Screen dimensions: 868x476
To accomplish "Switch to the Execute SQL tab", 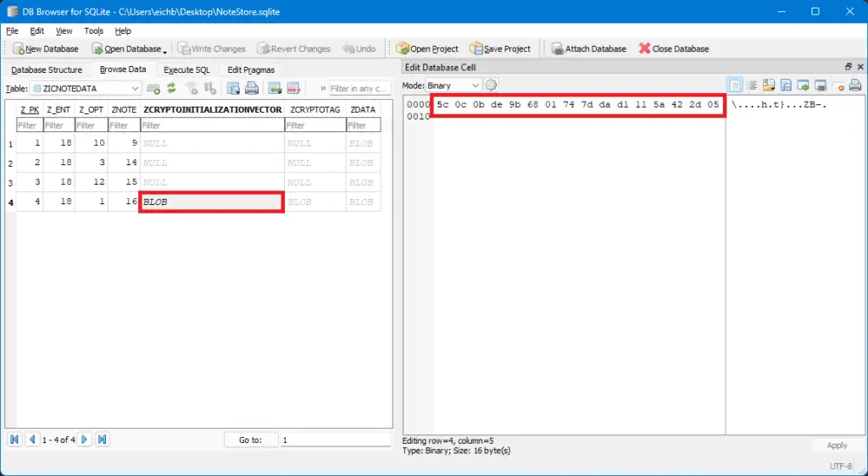I will coord(186,69).
